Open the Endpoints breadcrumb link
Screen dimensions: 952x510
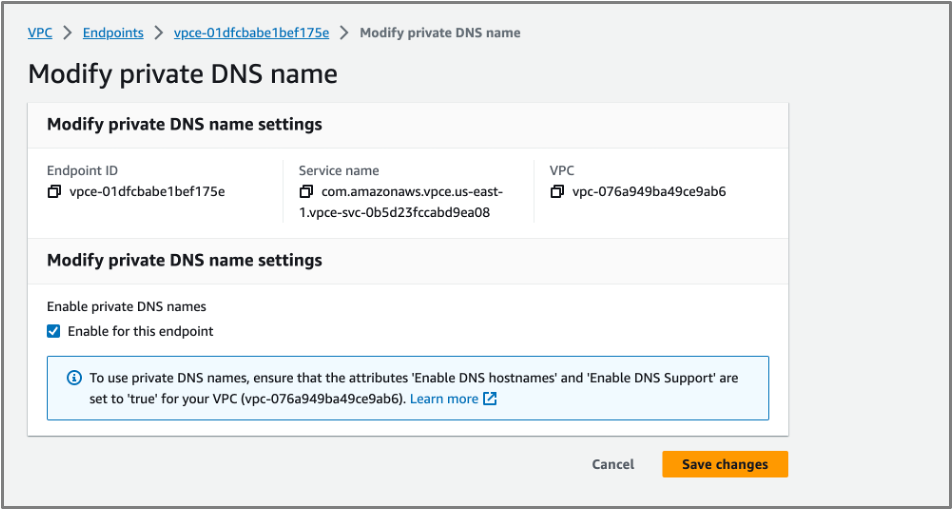(x=113, y=33)
